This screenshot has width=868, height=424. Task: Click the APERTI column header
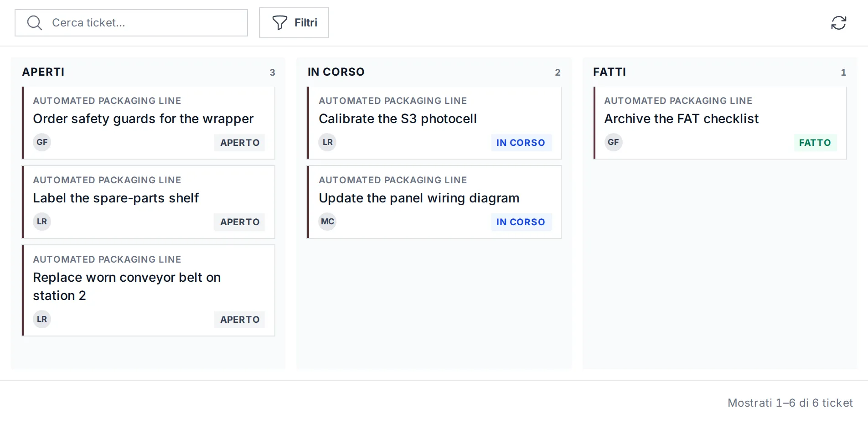43,72
